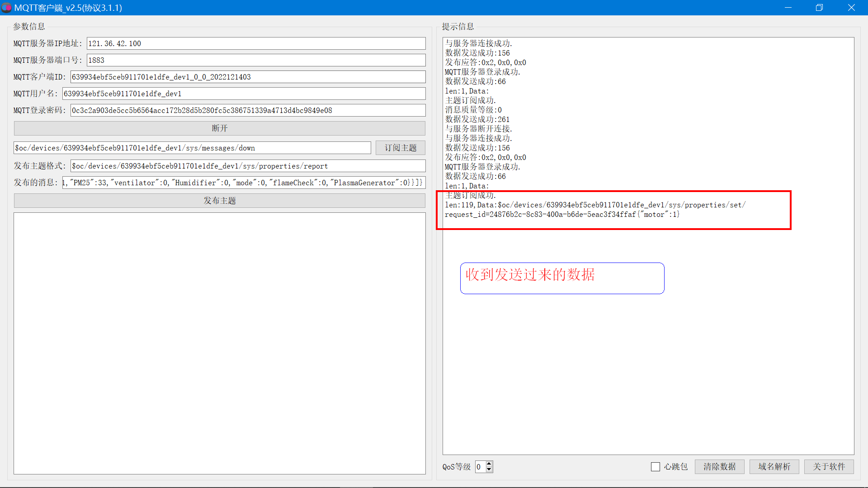Click the 清除数据 clear data button
The width and height of the screenshot is (868, 488).
[719, 467]
